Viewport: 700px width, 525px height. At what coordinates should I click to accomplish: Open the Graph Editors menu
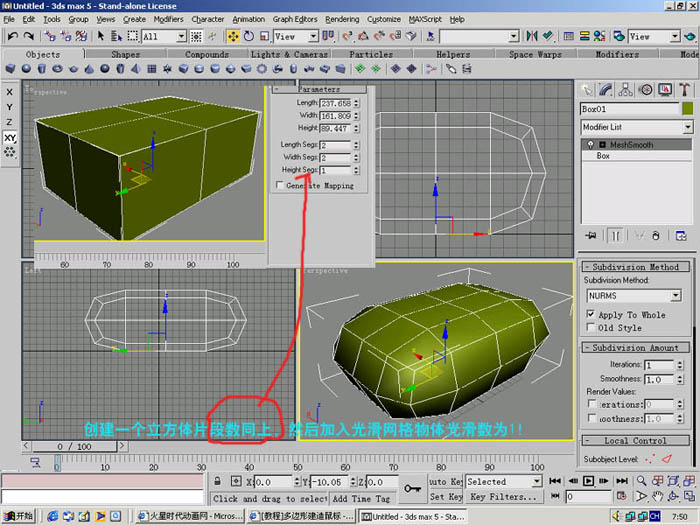pos(295,19)
